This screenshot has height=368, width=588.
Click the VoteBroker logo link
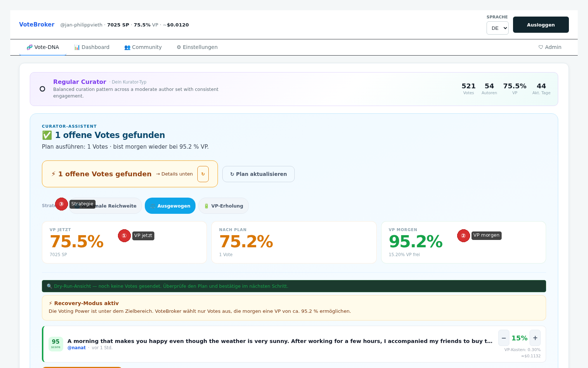tap(37, 25)
